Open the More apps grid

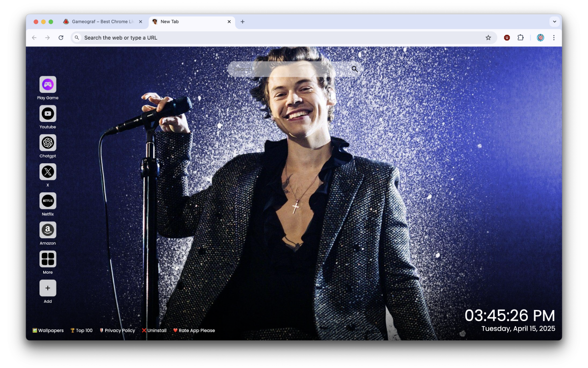point(48,259)
